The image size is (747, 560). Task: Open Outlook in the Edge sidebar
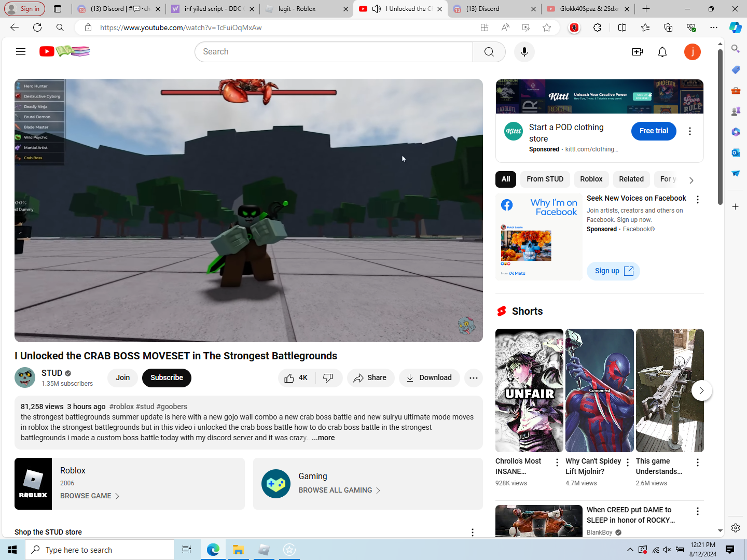(x=736, y=152)
